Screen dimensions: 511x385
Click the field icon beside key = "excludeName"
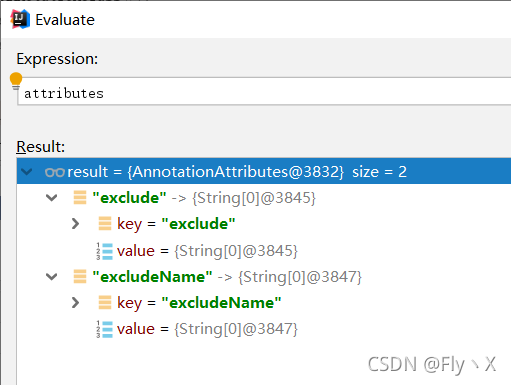point(105,302)
